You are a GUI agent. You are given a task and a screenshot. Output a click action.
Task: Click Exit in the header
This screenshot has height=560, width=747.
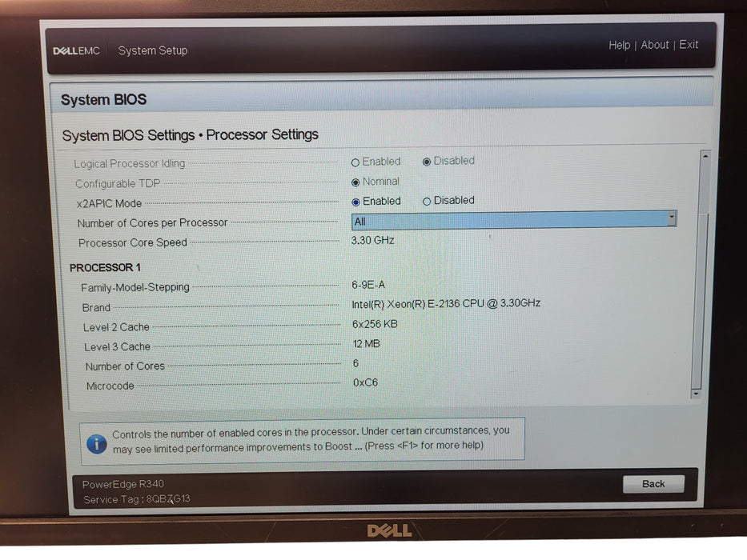tap(689, 44)
